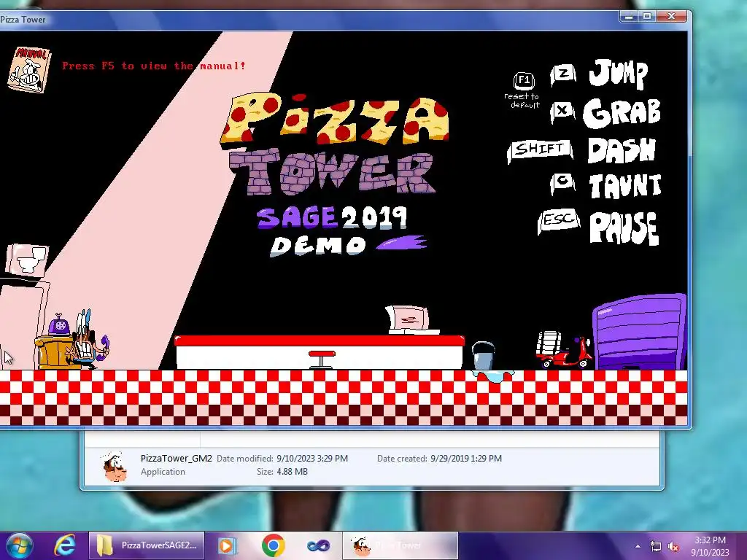The height and width of the screenshot is (560, 747).
Task: Open Google Chrome from the taskbar
Action: 273,545
